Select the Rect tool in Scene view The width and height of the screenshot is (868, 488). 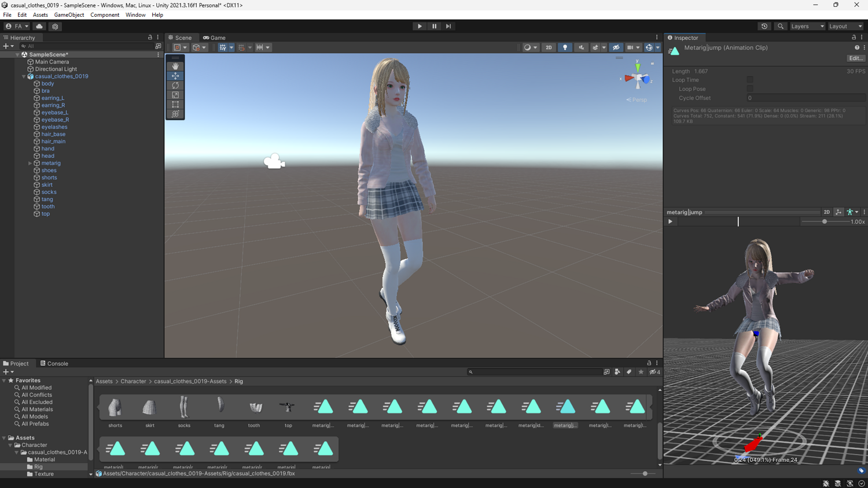175,105
